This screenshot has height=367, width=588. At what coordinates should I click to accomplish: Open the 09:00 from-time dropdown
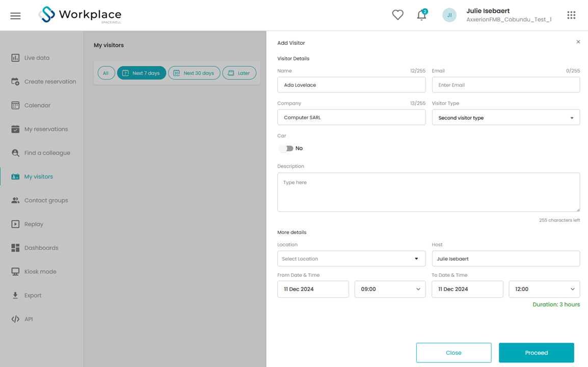coord(390,290)
